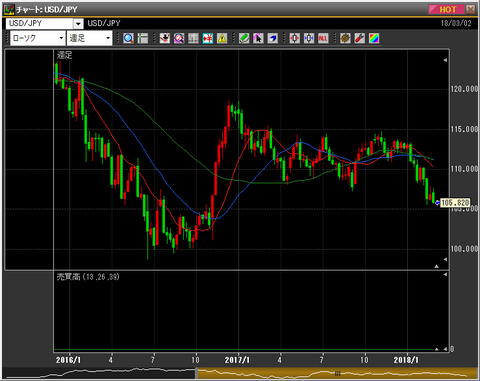
Task: Click the left-arrow atop the 売買高 panel
Action: (x=445, y=275)
